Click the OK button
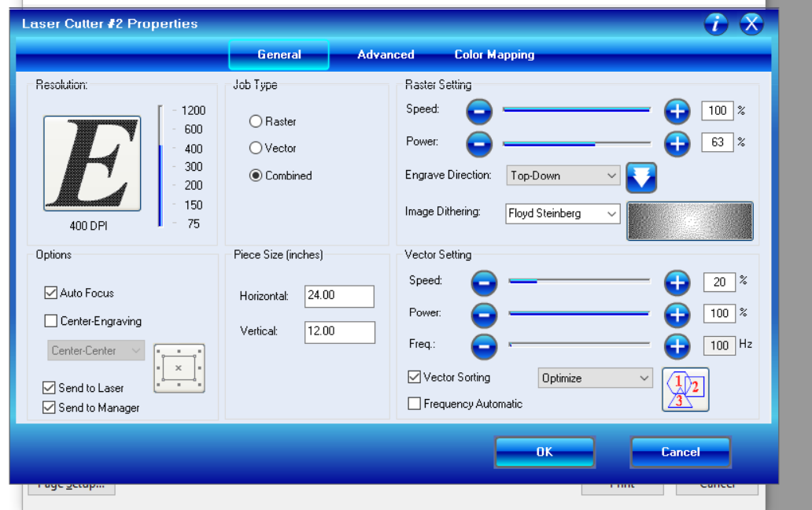 tap(544, 452)
